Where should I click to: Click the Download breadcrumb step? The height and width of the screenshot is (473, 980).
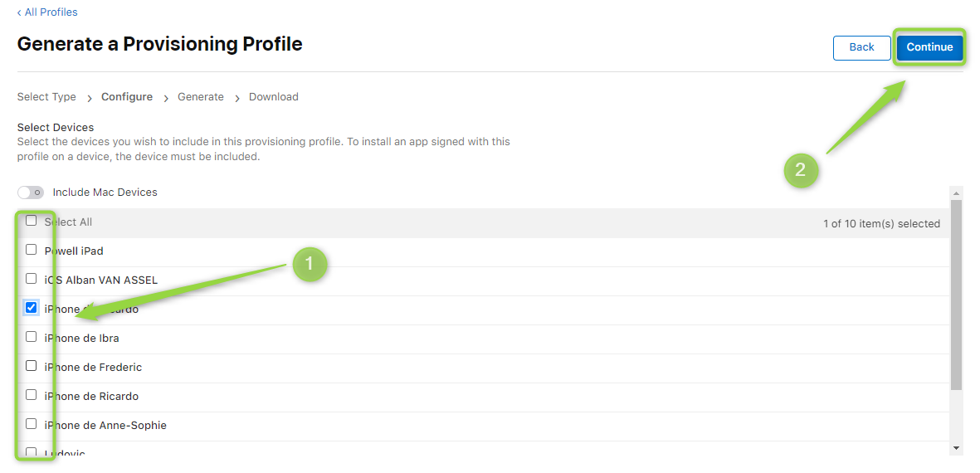274,97
